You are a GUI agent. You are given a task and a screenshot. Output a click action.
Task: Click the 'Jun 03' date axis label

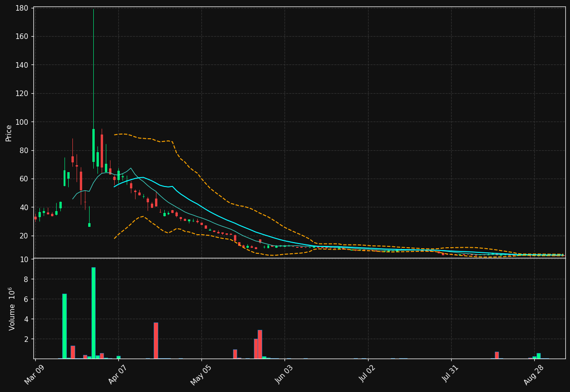tap(285, 375)
